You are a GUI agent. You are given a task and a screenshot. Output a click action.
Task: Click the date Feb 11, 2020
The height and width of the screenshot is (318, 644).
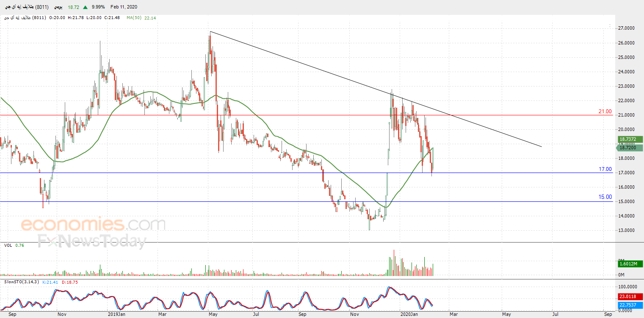[124, 7]
